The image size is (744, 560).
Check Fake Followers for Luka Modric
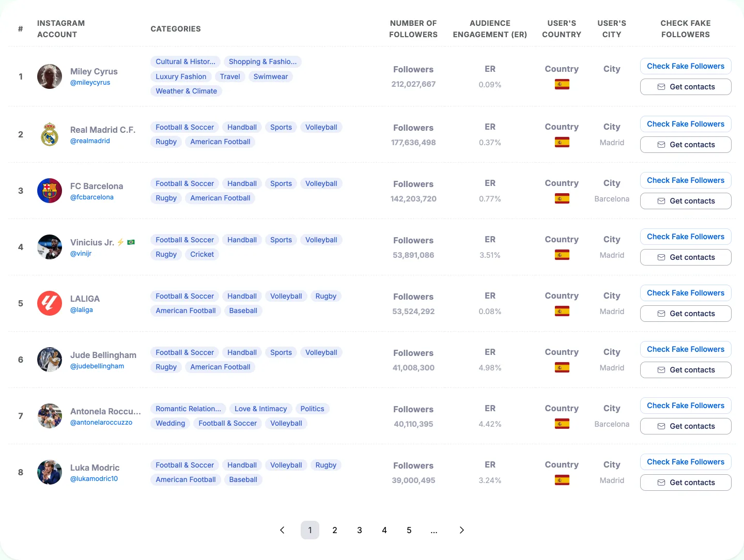(686, 462)
